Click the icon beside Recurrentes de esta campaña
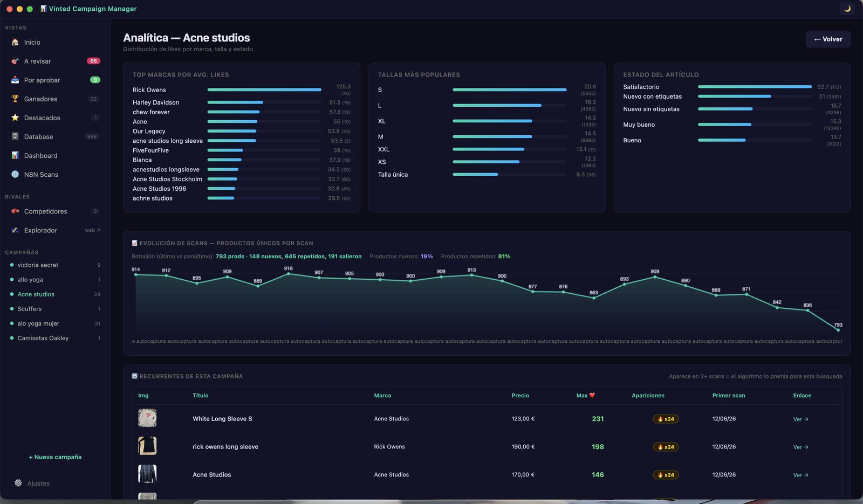Image resolution: width=863 pixels, height=504 pixels. point(135,376)
